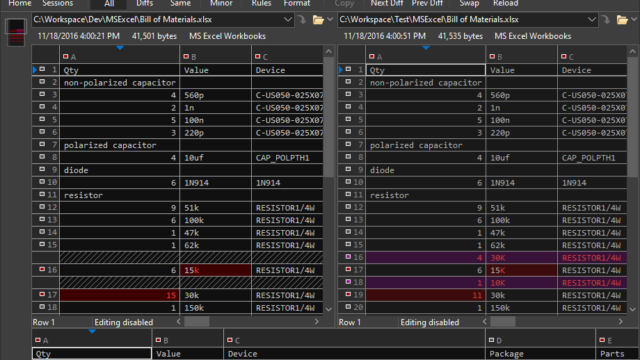Select the red 15 quantity cell in left pane
The image size is (640, 360).
click(x=120, y=295)
